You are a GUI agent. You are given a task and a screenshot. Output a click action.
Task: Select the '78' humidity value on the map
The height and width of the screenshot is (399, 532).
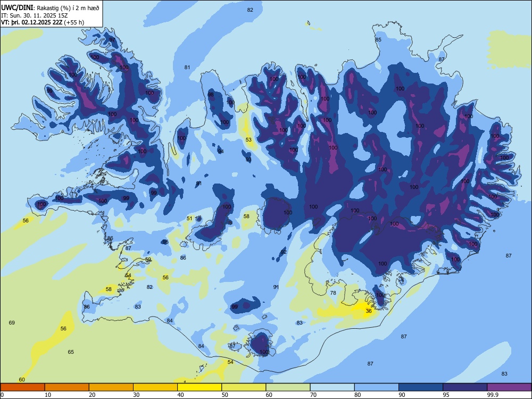333,293
